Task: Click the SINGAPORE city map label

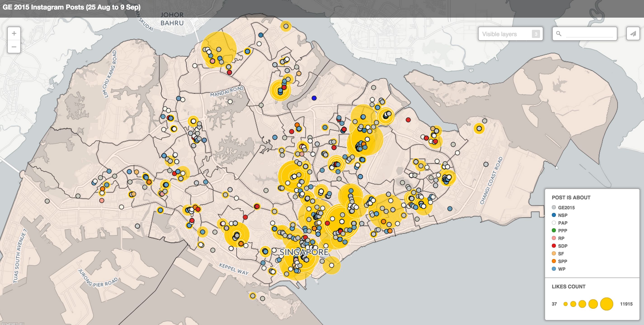Action: click(304, 252)
